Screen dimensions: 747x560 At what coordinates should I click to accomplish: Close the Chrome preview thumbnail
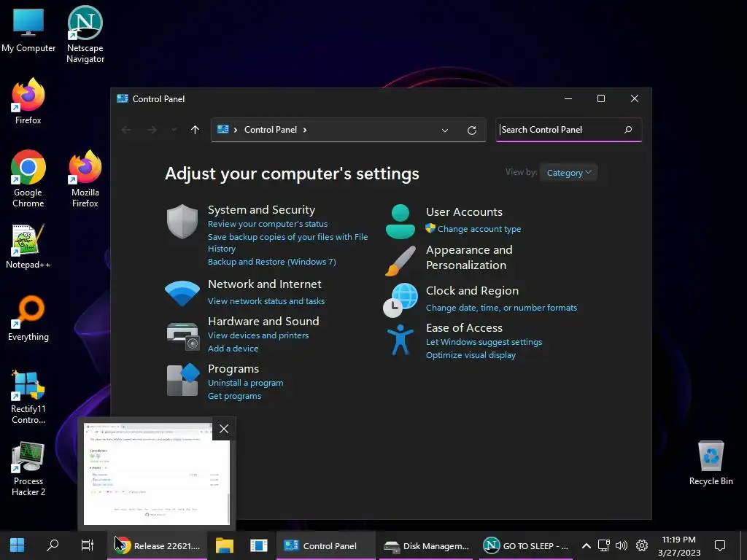click(x=223, y=429)
